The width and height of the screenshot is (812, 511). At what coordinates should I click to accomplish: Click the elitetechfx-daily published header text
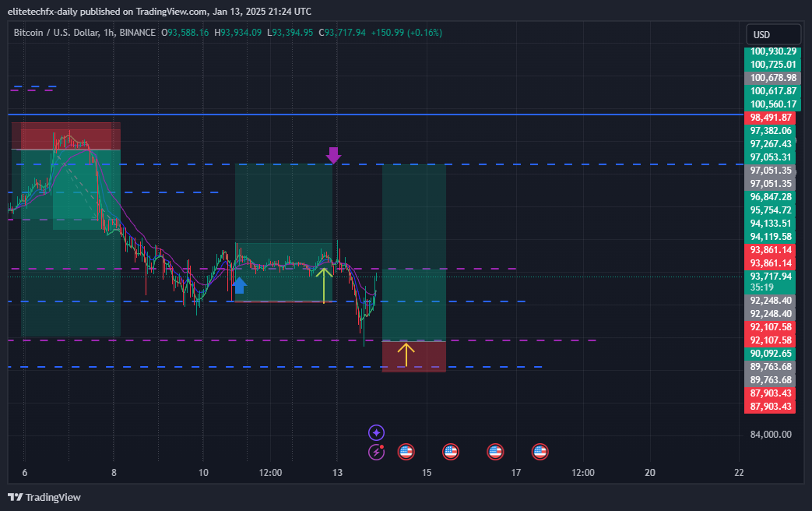[160, 12]
